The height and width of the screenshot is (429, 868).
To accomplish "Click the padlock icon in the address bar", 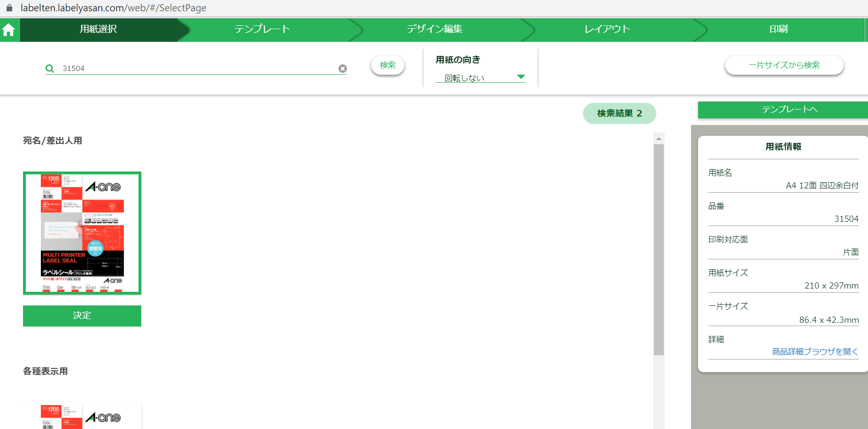I will [9, 8].
